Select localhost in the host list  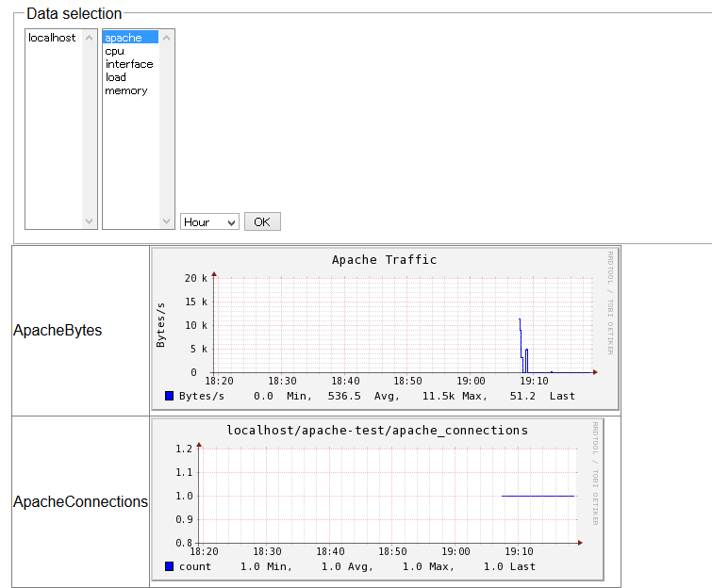(54, 38)
